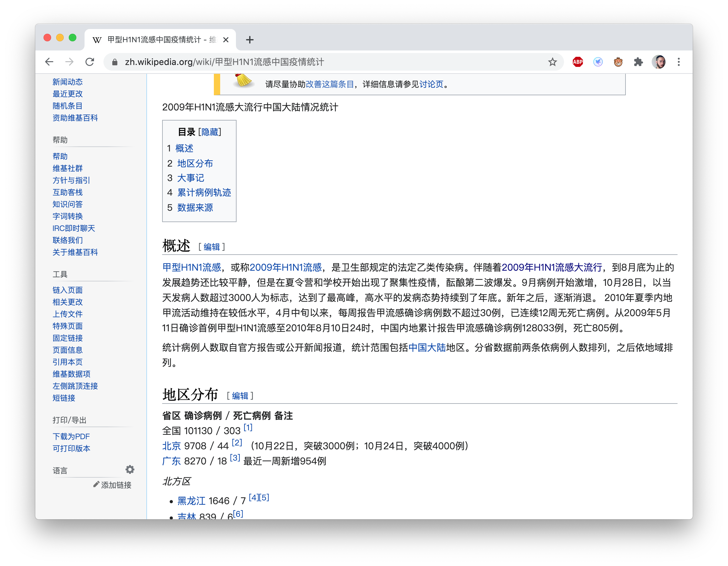Viewport: 728px width, 566px height.
Task: Open the 黑龙江 province link
Action: coord(191,501)
